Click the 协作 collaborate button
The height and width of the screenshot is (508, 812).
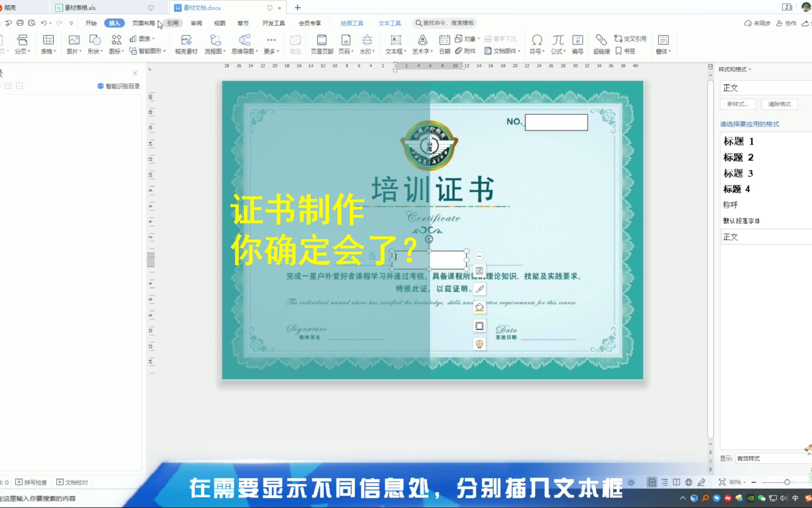tap(786, 23)
